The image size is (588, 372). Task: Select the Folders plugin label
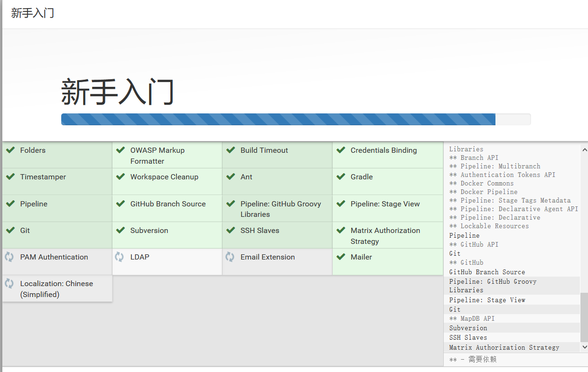(x=33, y=150)
